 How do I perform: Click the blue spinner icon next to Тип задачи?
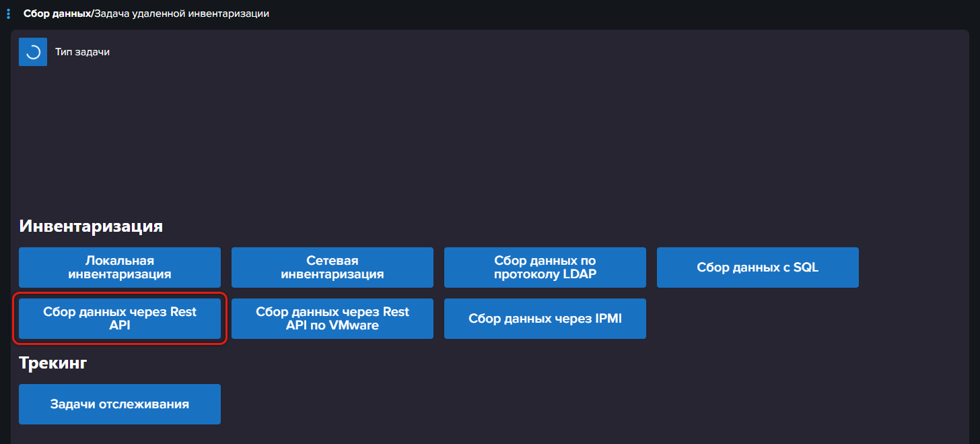coord(33,52)
